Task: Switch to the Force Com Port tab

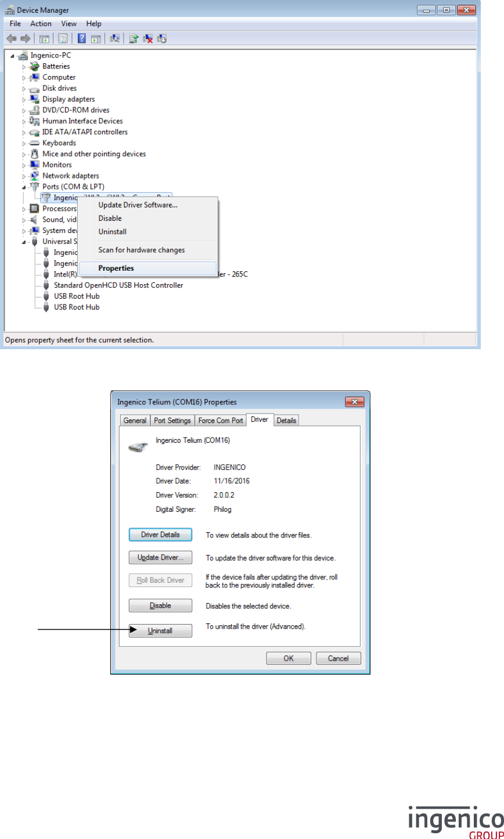Action: (x=221, y=421)
